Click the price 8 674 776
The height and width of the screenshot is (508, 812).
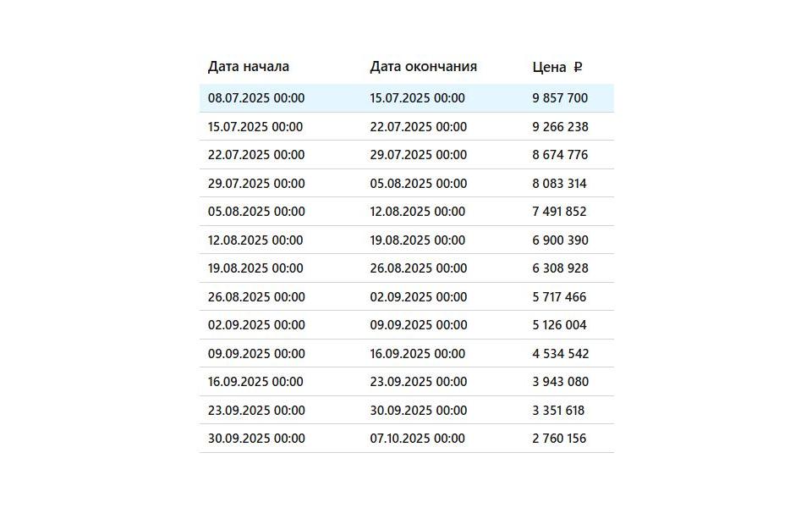pos(560,154)
